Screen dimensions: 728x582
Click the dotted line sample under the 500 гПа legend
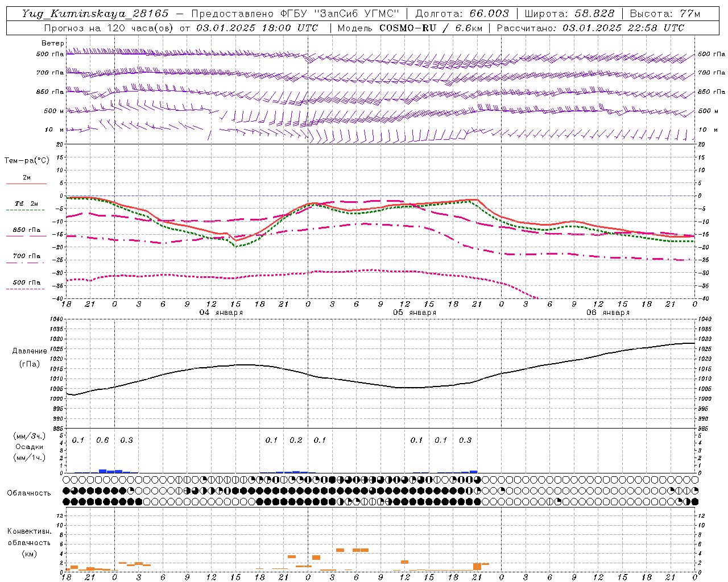click(26, 289)
